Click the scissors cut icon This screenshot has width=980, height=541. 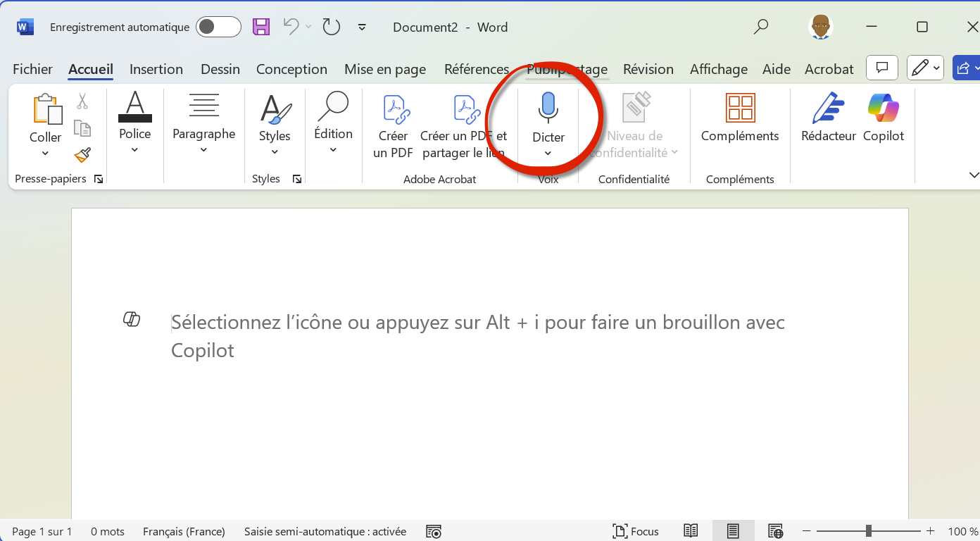82,101
